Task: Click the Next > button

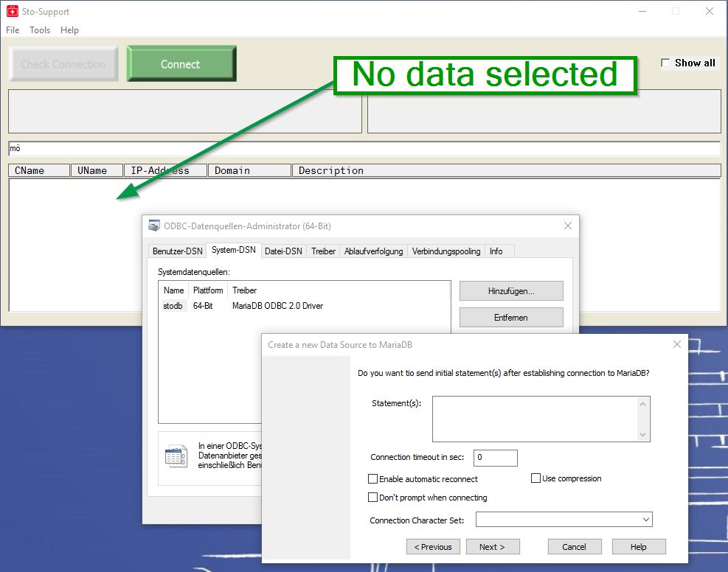Action: [x=492, y=547]
